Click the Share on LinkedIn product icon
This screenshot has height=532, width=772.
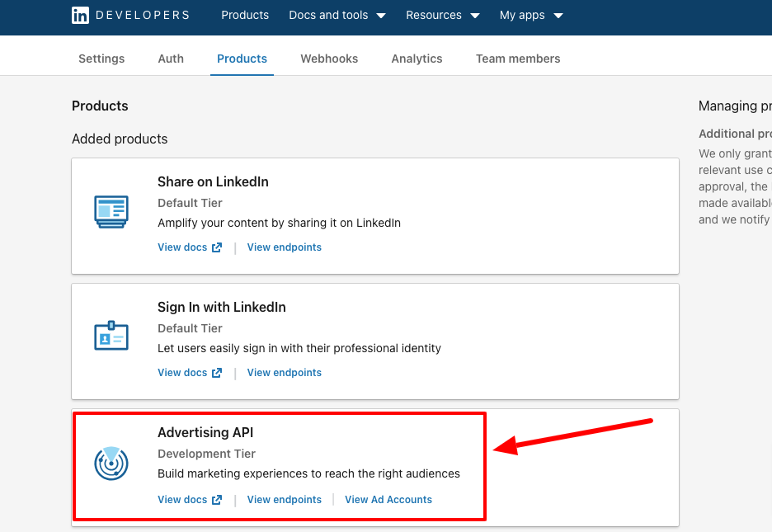coord(111,212)
